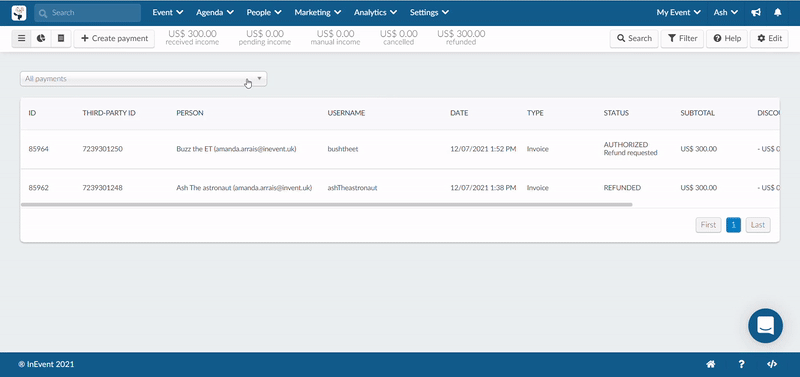This screenshot has height=377, width=800.
Task: Click Invoice type for Ash row
Action: (538, 188)
